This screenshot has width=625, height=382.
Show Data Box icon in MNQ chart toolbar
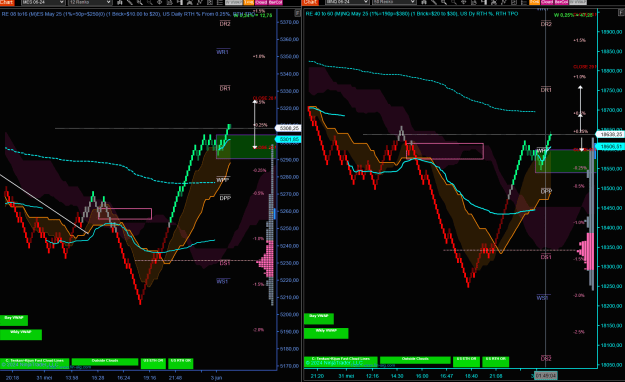tap(484, 2)
